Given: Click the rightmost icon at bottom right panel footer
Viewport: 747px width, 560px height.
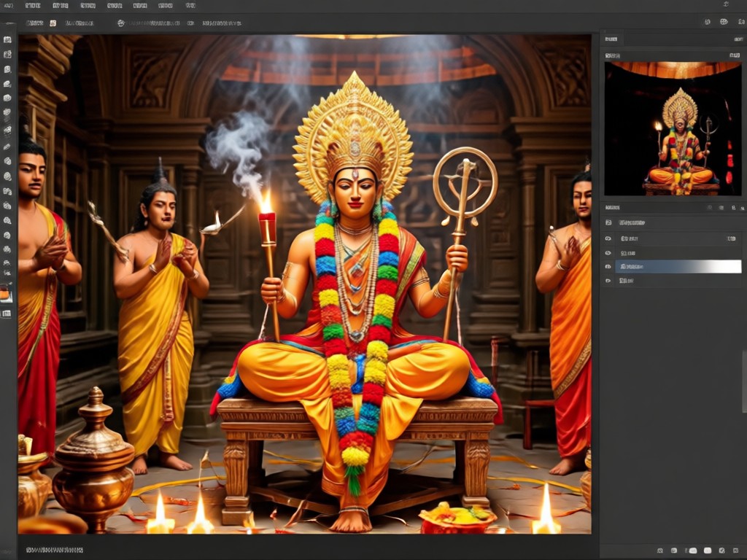Looking at the screenshot, I should 737,551.
